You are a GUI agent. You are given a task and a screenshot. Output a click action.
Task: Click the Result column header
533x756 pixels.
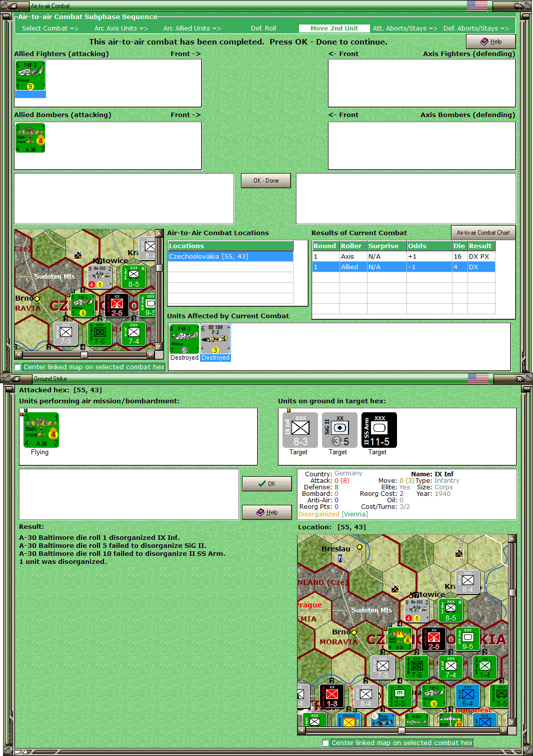tap(481, 246)
